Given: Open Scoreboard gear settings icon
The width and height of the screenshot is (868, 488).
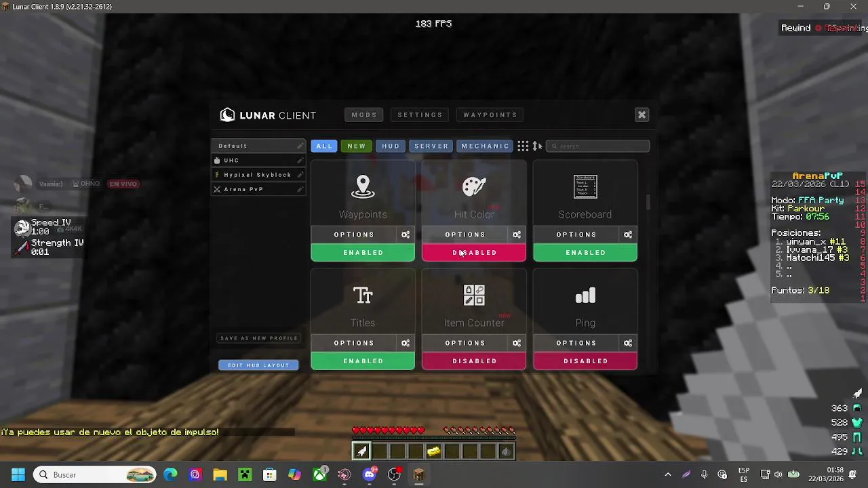Looking at the screenshot, I should [628, 235].
